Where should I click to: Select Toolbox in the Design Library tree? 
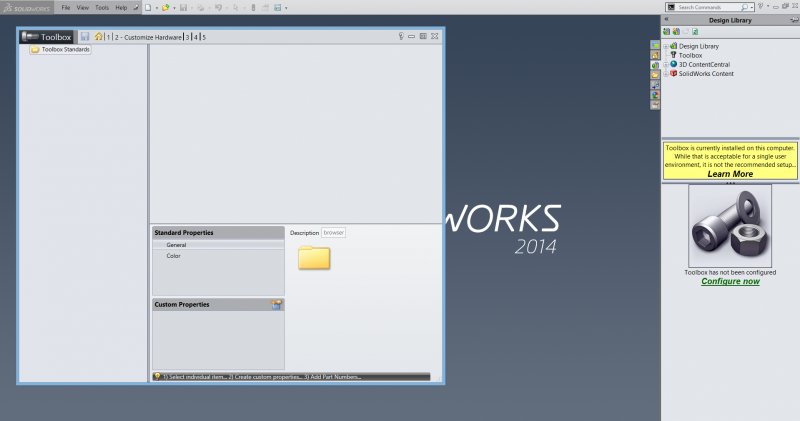690,55
